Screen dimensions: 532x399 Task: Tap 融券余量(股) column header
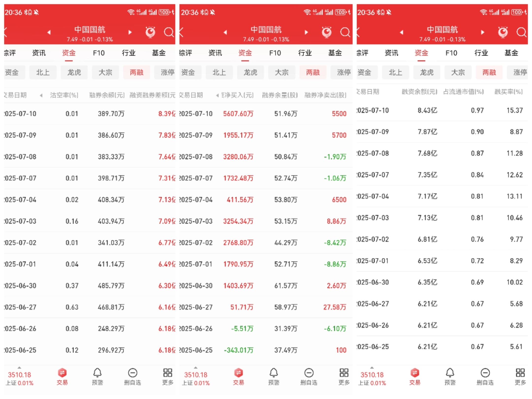coord(280,95)
